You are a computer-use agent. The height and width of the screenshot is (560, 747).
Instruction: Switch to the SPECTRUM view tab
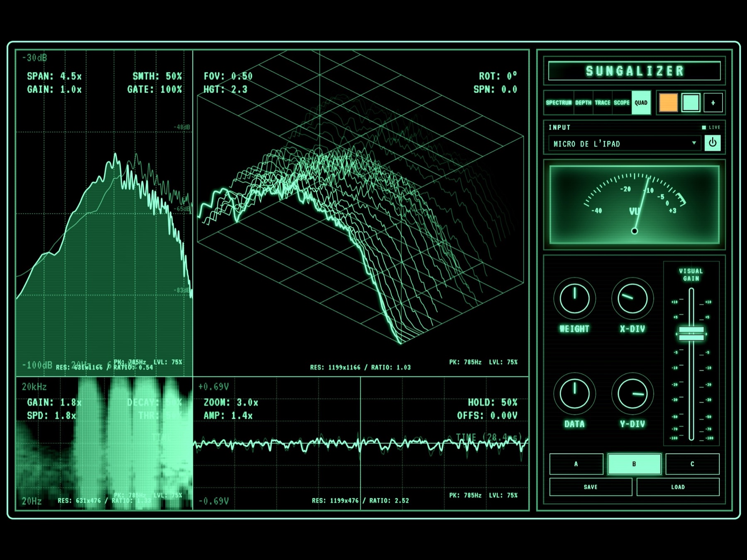(x=559, y=103)
